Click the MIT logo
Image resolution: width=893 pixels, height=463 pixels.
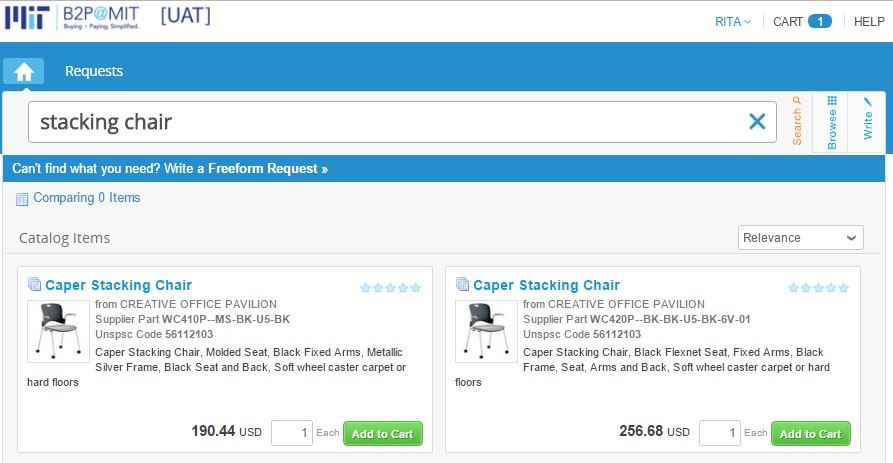click(27, 19)
